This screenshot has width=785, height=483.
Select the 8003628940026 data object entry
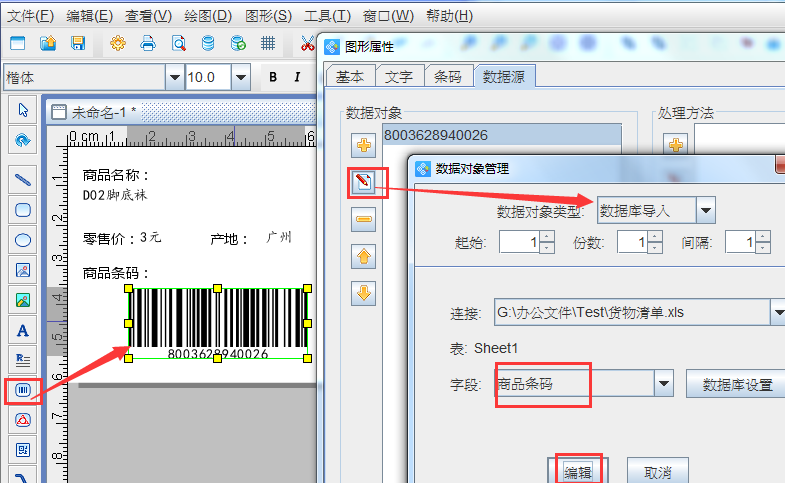click(x=436, y=135)
